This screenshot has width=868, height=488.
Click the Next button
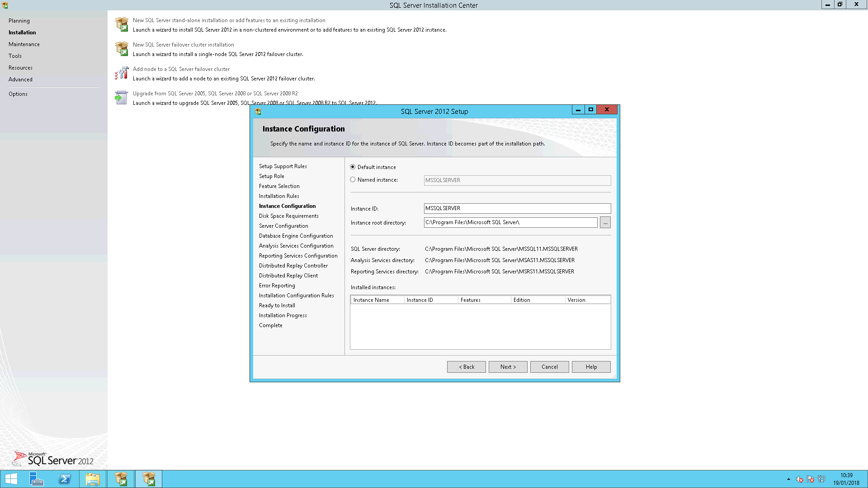tap(508, 367)
